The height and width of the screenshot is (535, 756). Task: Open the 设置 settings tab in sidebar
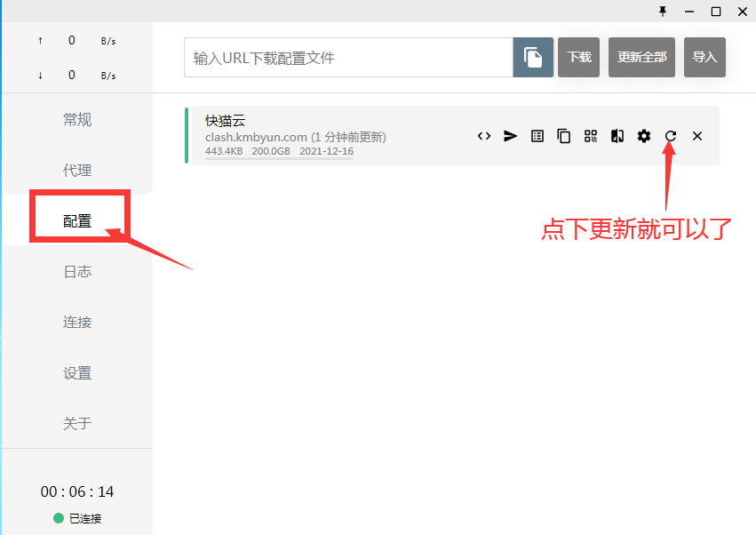(x=77, y=373)
